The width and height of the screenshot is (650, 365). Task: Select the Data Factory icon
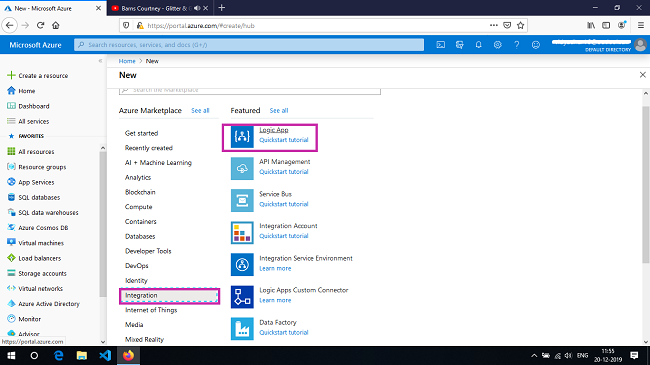(x=242, y=329)
